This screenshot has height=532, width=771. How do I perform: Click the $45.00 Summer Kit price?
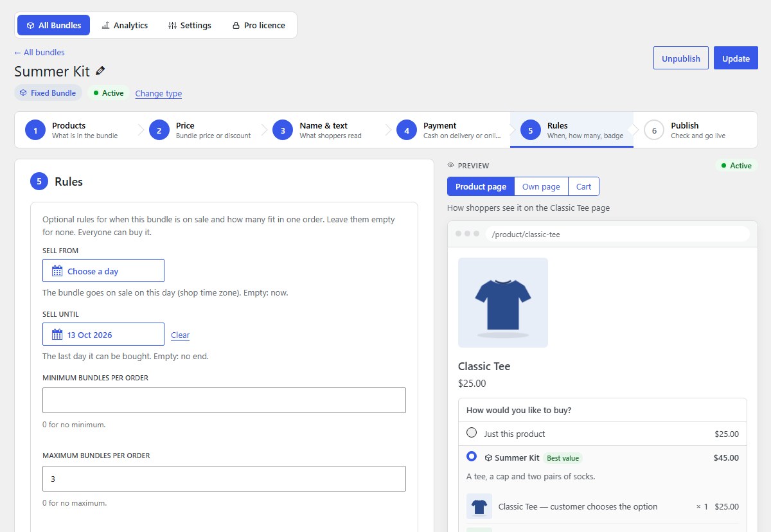tap(726, 458)
